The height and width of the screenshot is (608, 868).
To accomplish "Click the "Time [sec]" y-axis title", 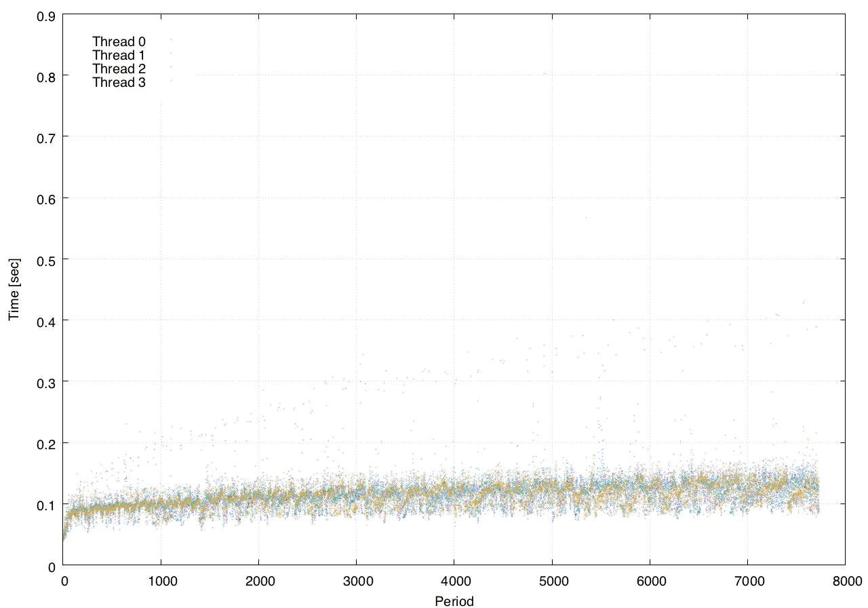I will [14, 289].
